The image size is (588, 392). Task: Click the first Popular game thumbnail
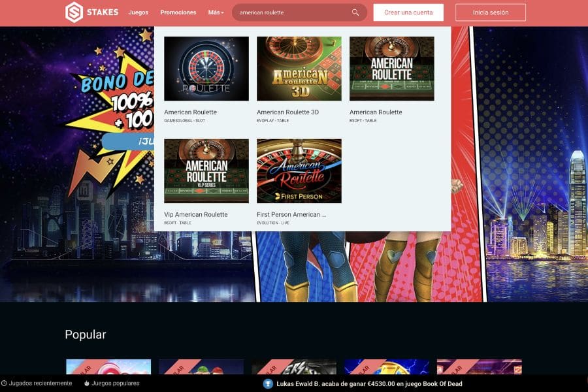coord(108,367)
